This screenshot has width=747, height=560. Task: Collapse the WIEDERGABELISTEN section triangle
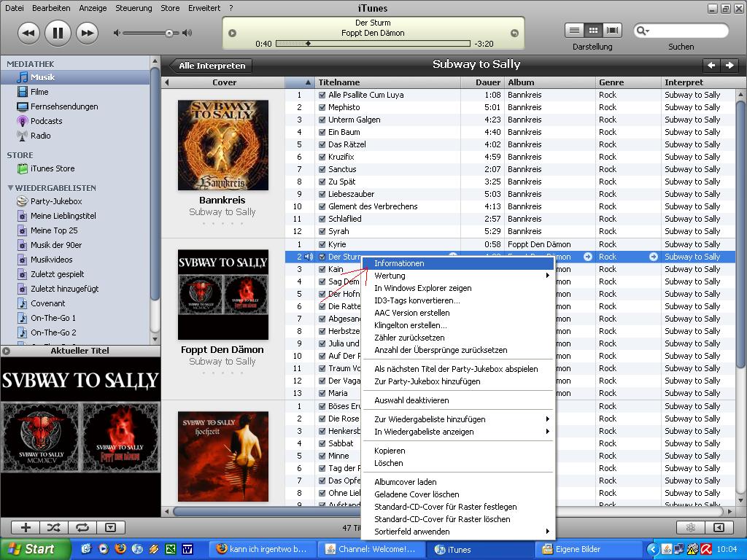pos(10,188)
